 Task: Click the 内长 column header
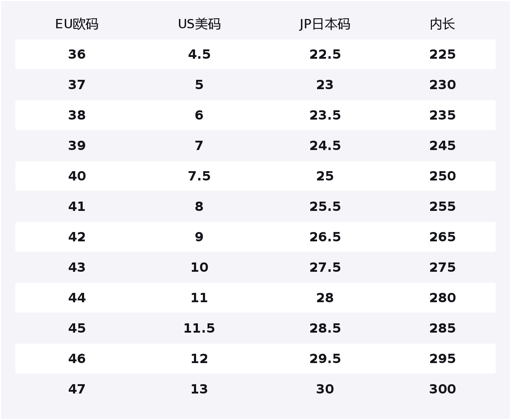coord(442,24)
